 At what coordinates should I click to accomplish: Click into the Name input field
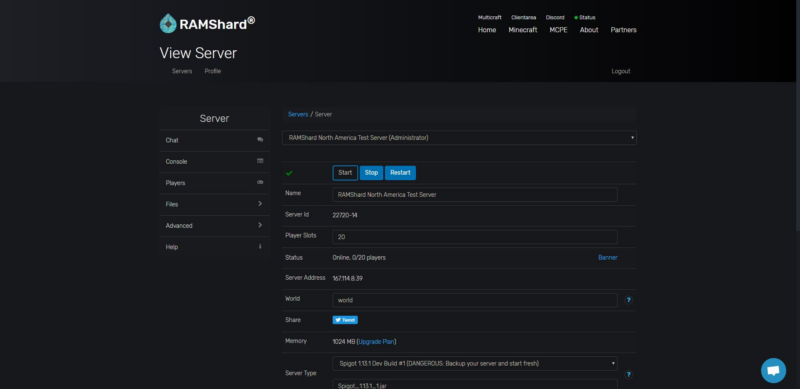tap(475, 194)
